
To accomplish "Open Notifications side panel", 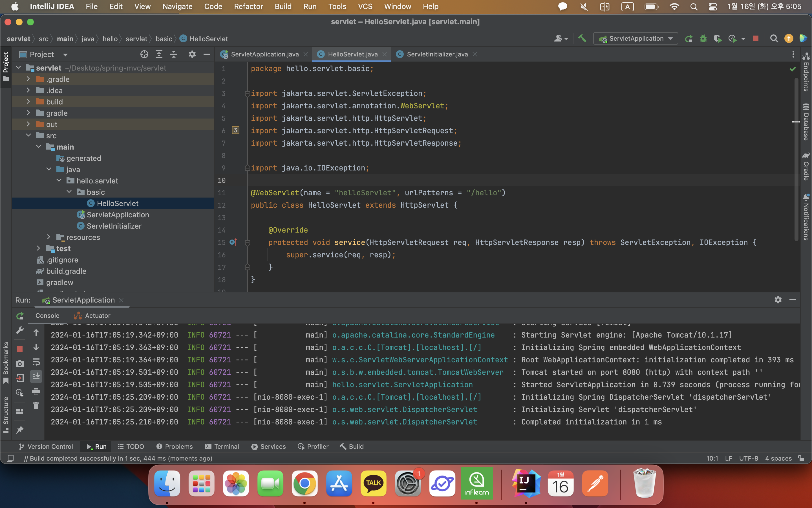I will pos(806,217).
